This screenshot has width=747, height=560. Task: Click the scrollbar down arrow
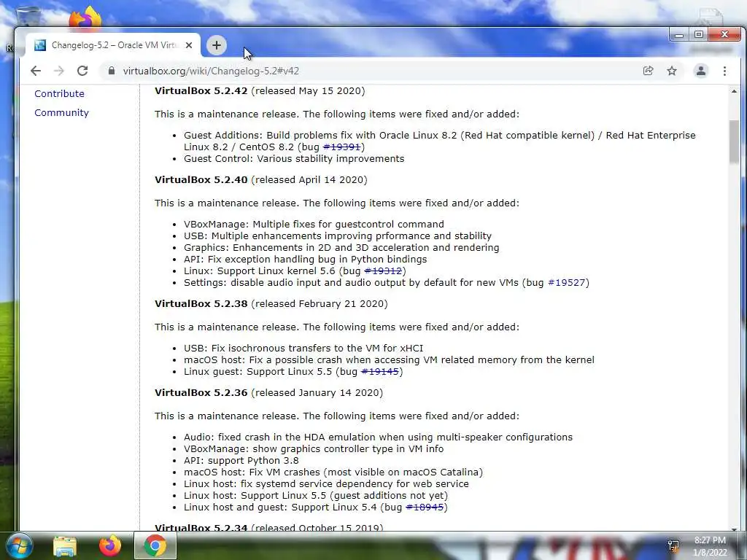[x=734, y=529]
